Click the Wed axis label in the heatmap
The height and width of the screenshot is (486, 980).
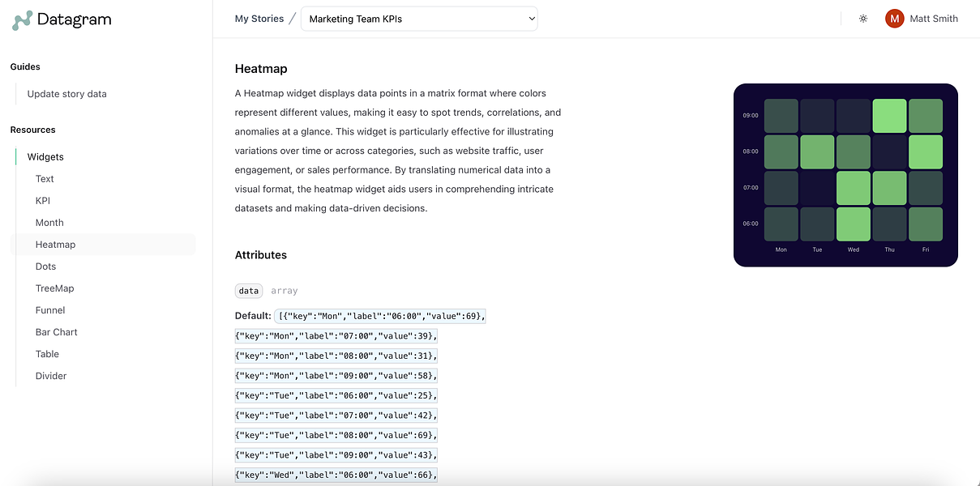854,249
